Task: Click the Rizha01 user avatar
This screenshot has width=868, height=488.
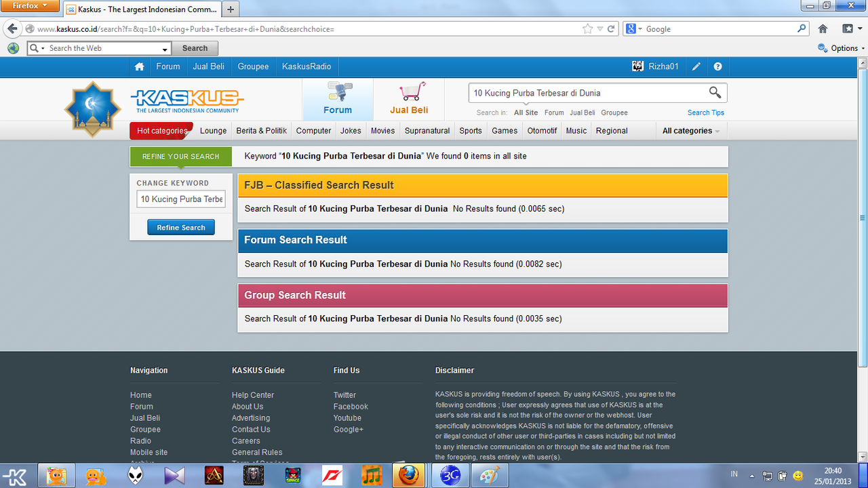Action: 637,66
